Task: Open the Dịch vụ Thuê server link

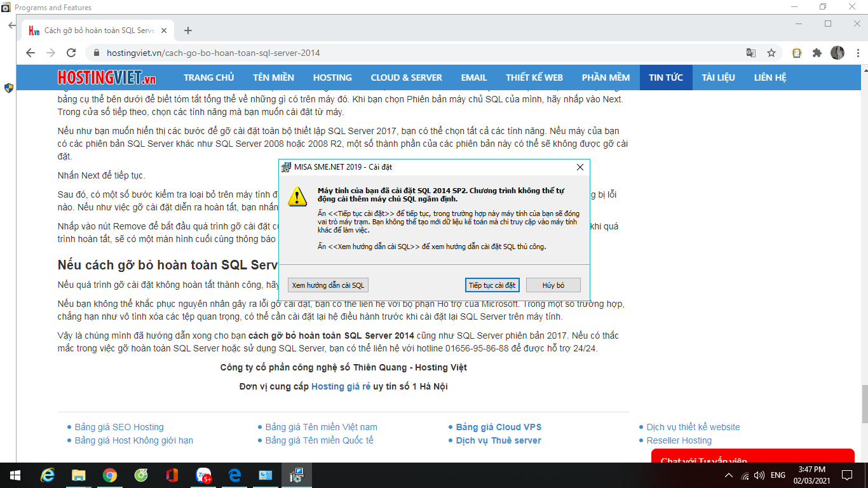Action: (499, 440)
